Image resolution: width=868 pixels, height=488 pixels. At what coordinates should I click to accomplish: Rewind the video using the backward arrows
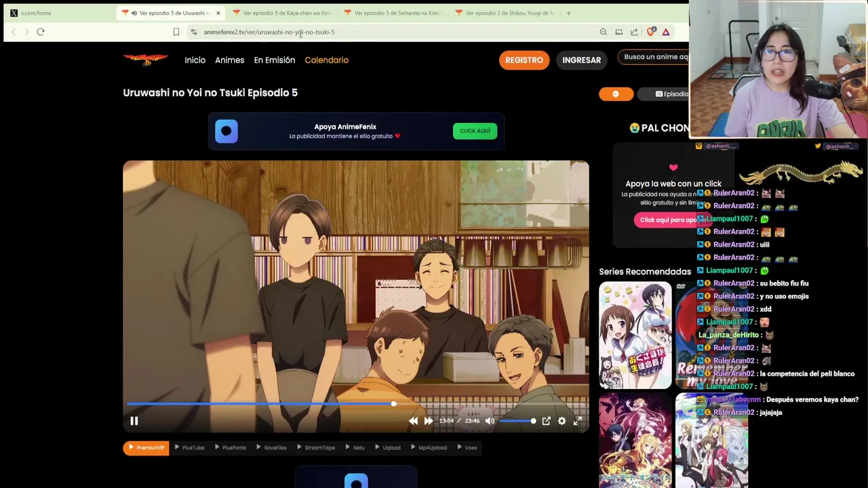(413, 421)
